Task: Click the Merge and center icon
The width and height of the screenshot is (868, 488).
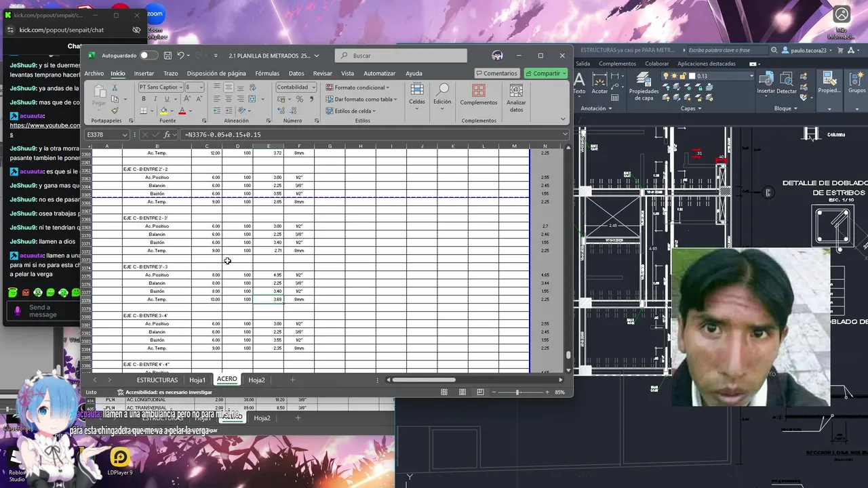Action: pyautogui.click(x=253, y=99)
